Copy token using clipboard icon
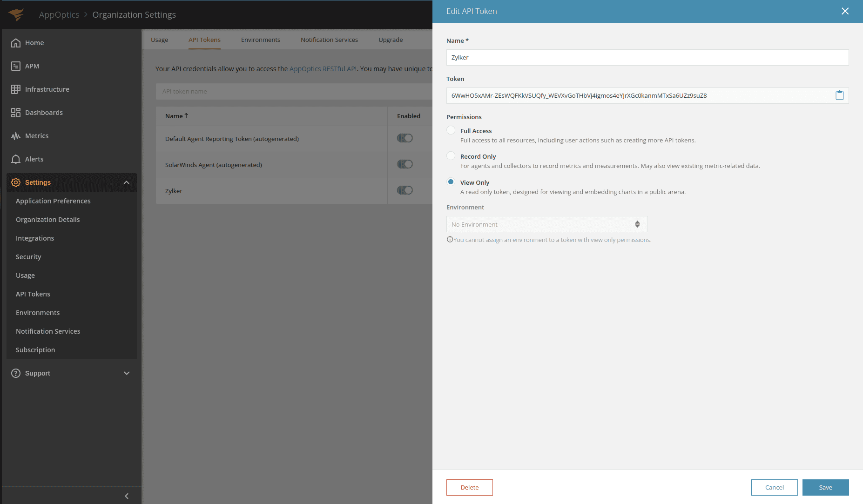Viewport: 863px width, 504px height. (839, 95)
